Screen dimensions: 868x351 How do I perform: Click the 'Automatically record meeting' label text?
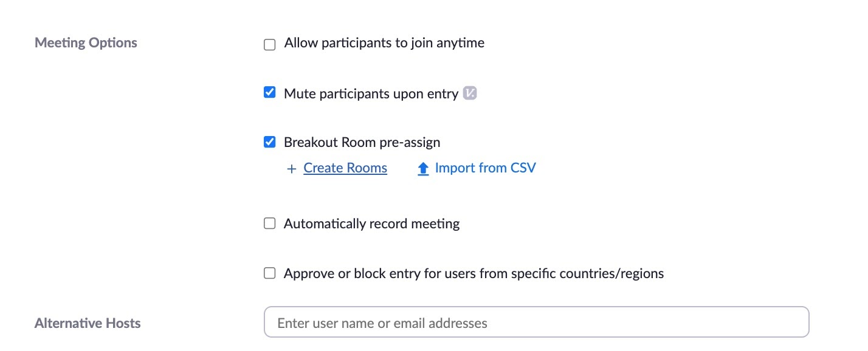pyautogui.click(x=371, y=224)
